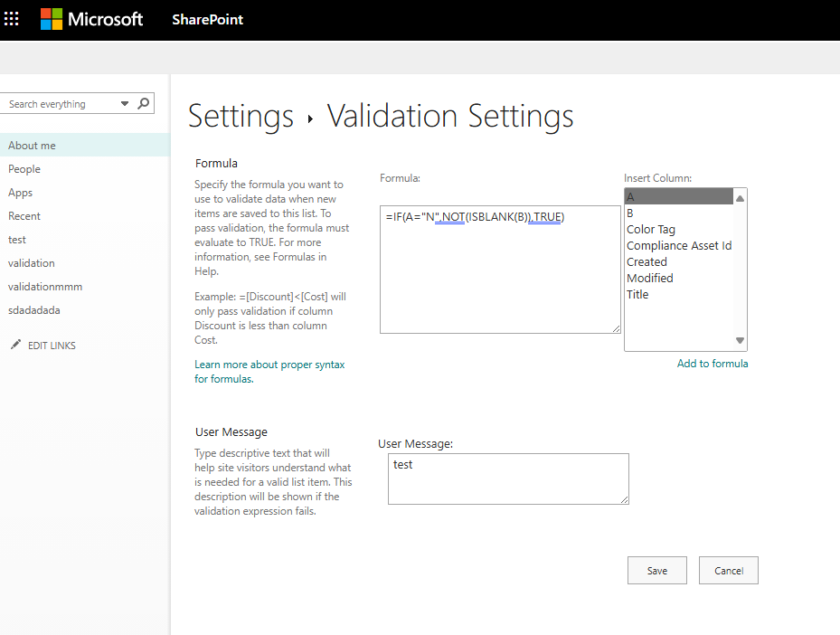
Task: Click the EDIT LINKS pencil icon
Action: pos(16,345)
